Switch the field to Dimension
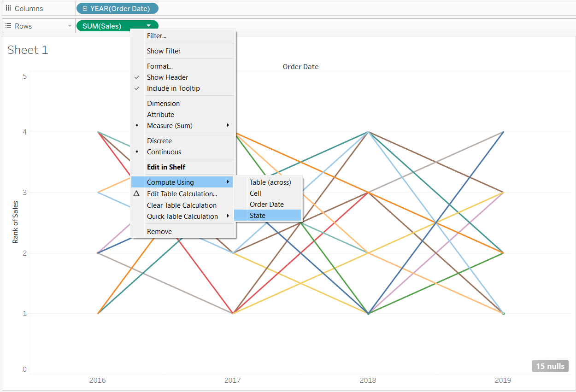Screen dimensions: 576x392 point(183,103)
